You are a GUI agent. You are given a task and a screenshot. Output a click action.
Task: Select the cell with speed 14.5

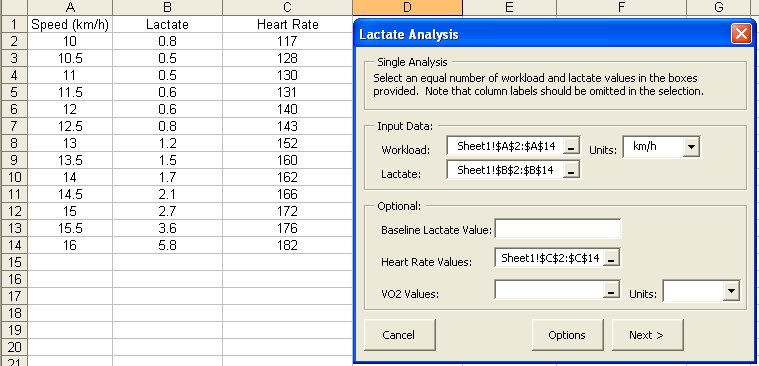pyautogui.click(x=70, y=194)
